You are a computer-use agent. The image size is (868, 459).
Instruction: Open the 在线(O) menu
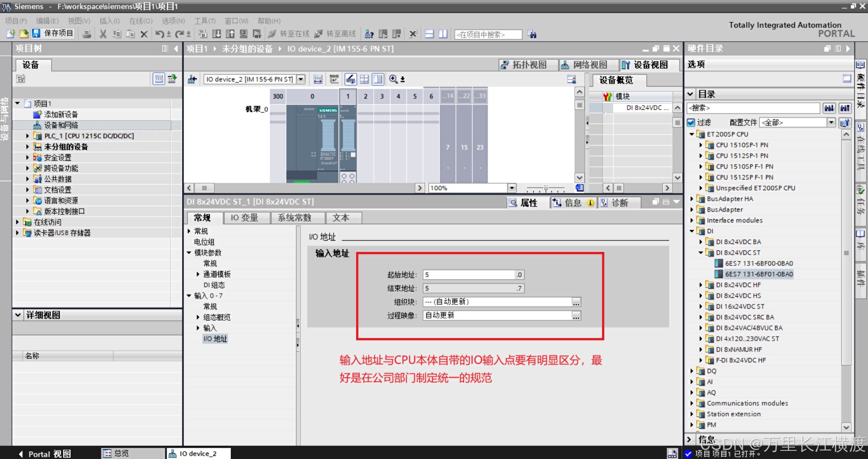click(141, 21)
